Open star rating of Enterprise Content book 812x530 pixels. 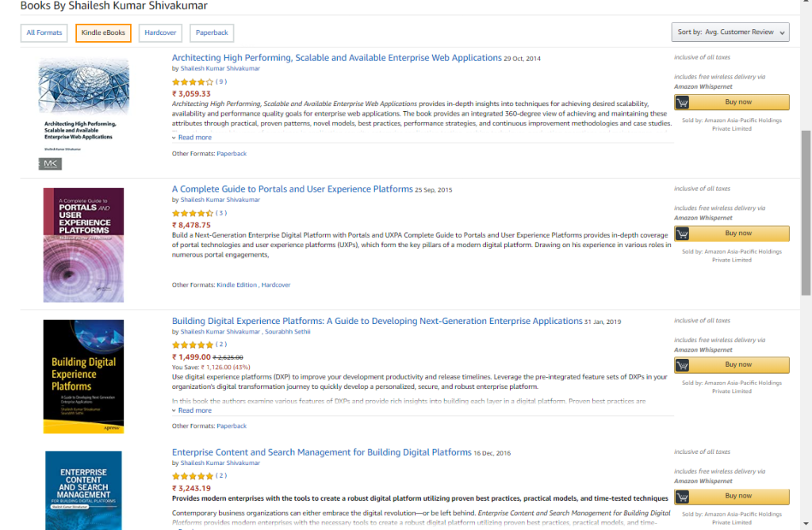192,476
